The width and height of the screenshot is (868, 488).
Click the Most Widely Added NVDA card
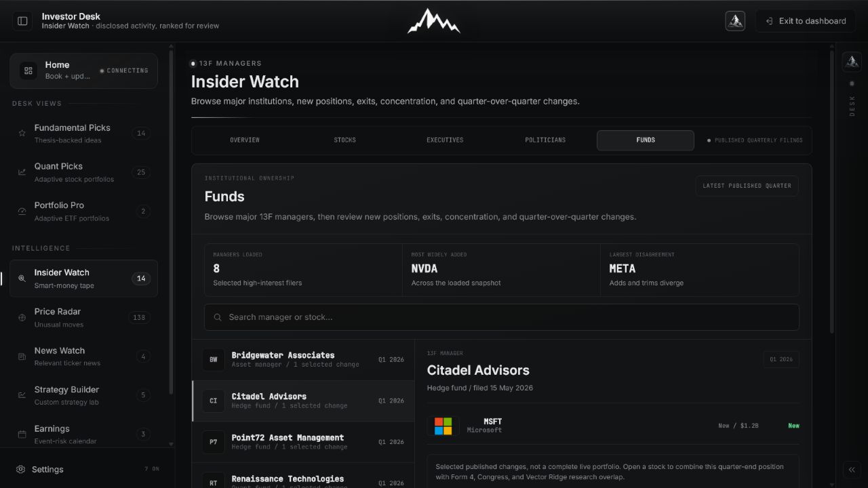(501, 270)
